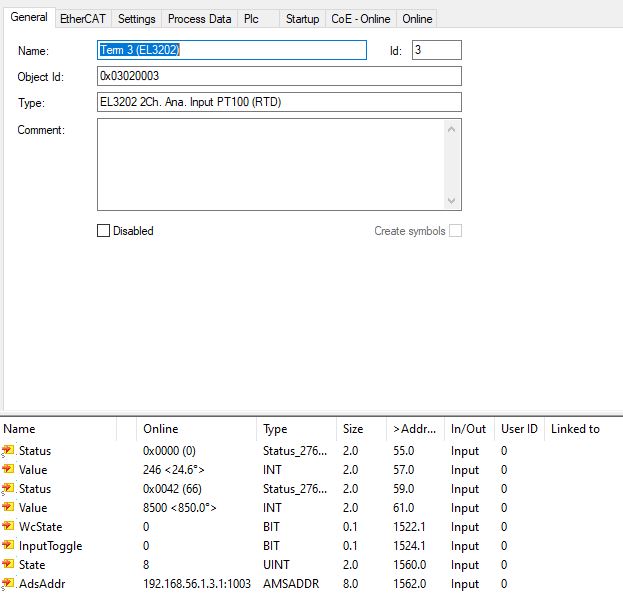Image resolution: width=623 pixels, height=612 pixels.
Task: Click online value 0x0042 (66)
Action: click(172, 489)
